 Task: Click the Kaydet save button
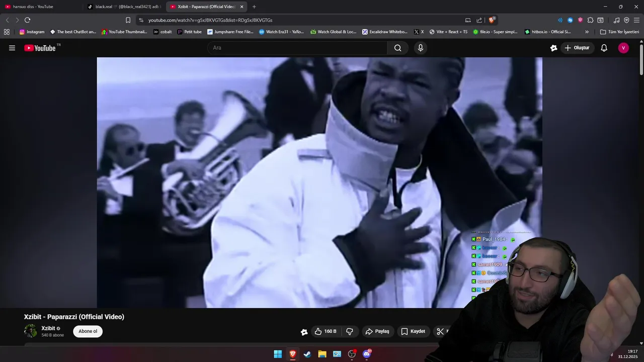pyautogui.click(x=413, y=331)
